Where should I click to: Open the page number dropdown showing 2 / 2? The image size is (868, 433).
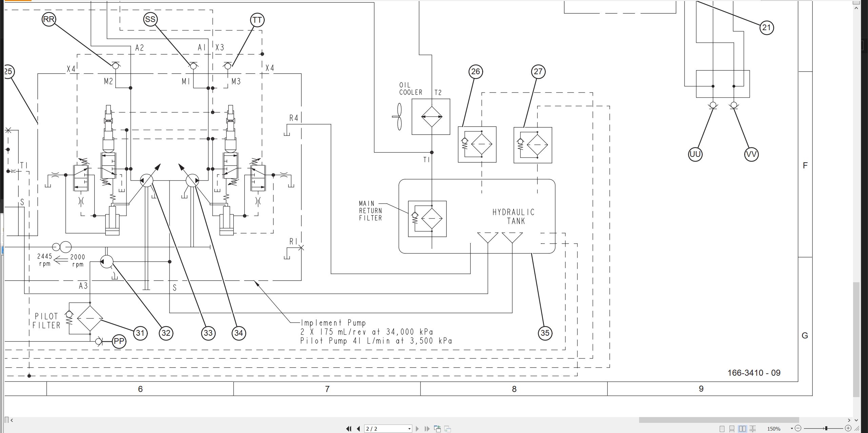[x=409, y=429]
